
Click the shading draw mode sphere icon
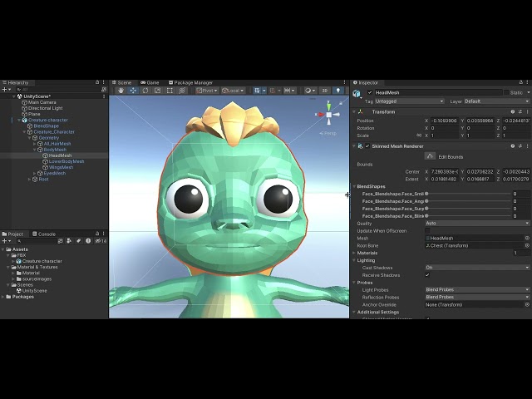point(308,91)
